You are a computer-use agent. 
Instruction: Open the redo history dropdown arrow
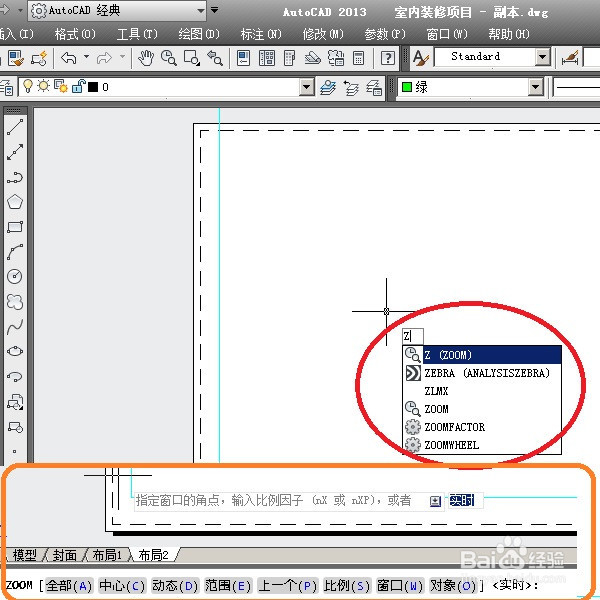coord(122,57)
